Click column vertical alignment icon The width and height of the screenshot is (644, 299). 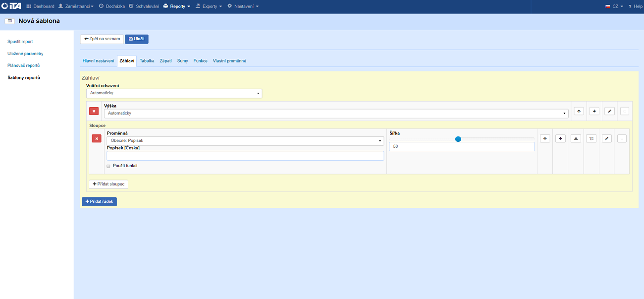click(576, 138)
